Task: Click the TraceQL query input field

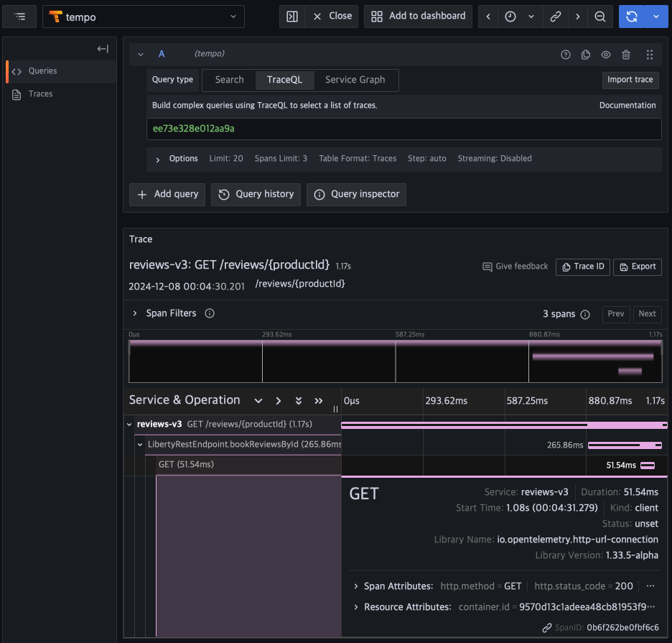Action: (403, 129)
